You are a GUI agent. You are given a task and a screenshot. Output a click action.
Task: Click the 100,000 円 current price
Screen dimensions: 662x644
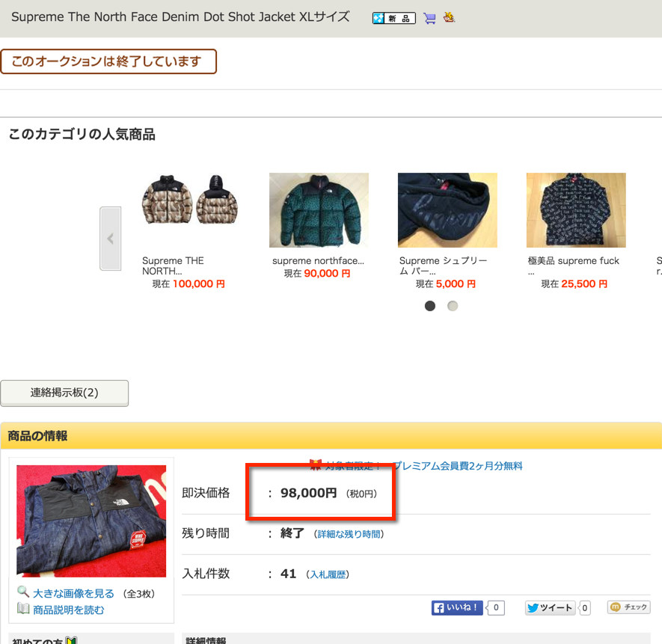[198, 283]
